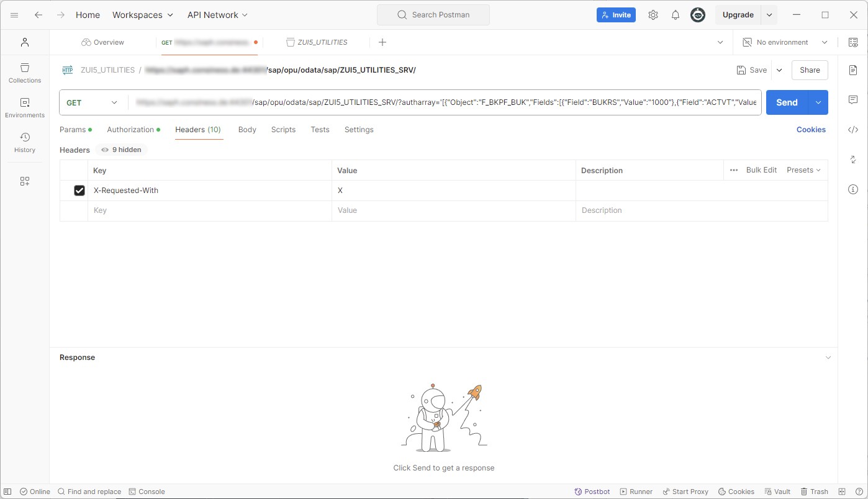Click the Share button
Image resolution: width=868 pixels, height=499 pixels.
click(x=810, y=70)
